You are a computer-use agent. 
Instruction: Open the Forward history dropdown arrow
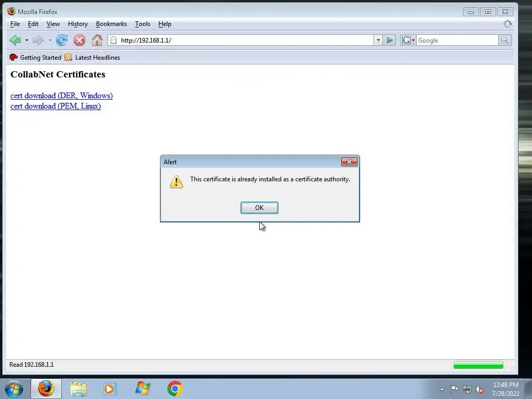point(50,41)
